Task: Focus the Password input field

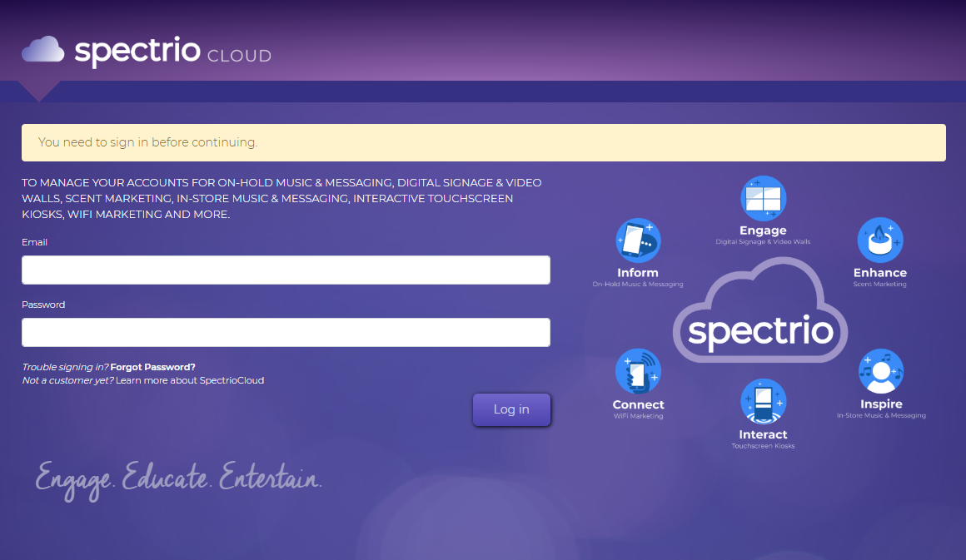Action: coord(286,332)
